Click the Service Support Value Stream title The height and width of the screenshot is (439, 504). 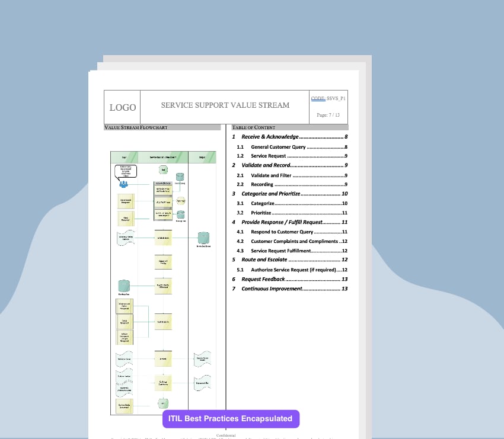pos(225,105)
